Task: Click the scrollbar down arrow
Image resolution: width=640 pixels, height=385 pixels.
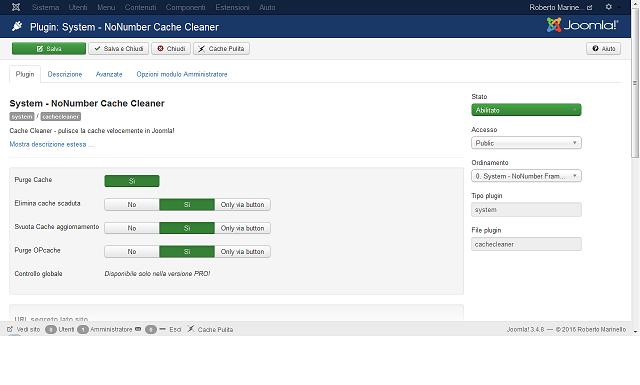Action: [635, 332]
